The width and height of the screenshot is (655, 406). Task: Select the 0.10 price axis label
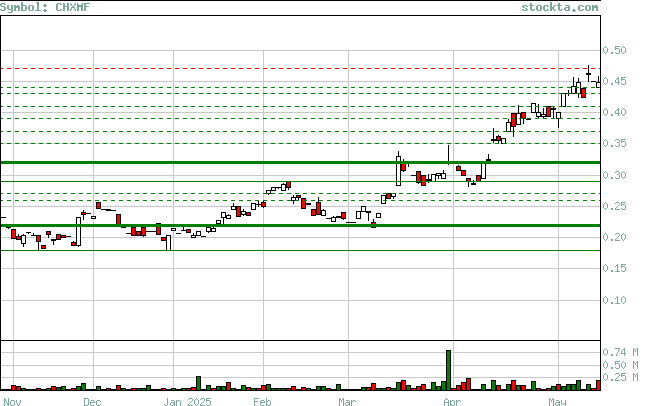614,300
